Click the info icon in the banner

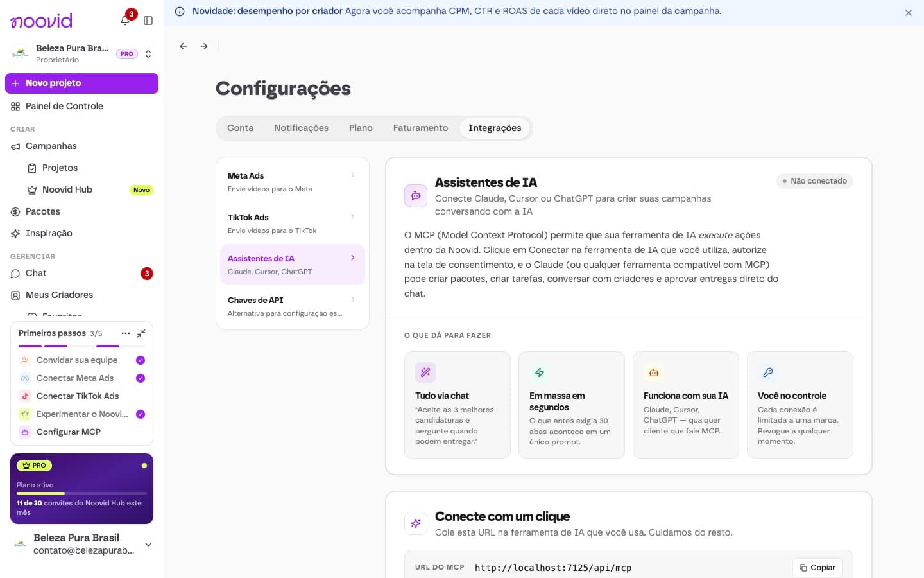180,12
